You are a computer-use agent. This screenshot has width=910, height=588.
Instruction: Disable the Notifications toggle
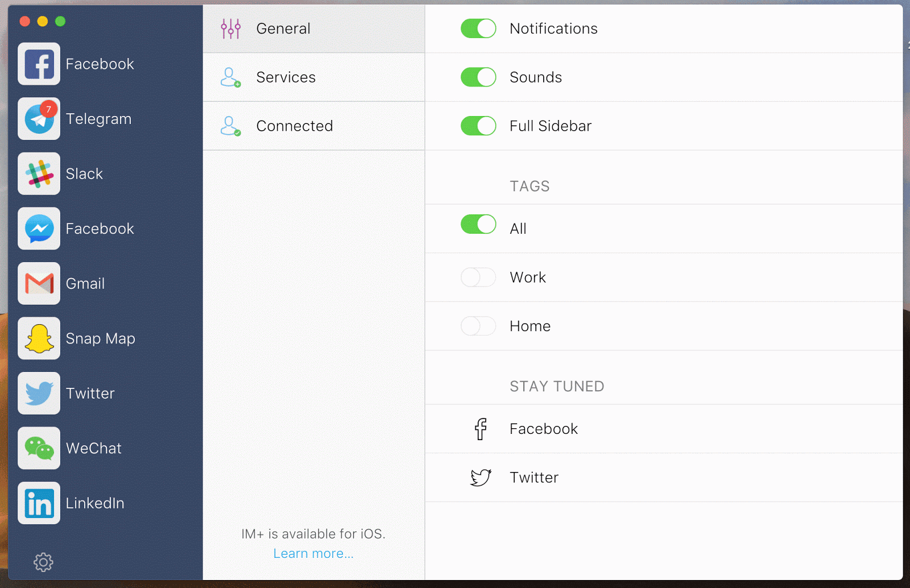[x=478, y=28]
